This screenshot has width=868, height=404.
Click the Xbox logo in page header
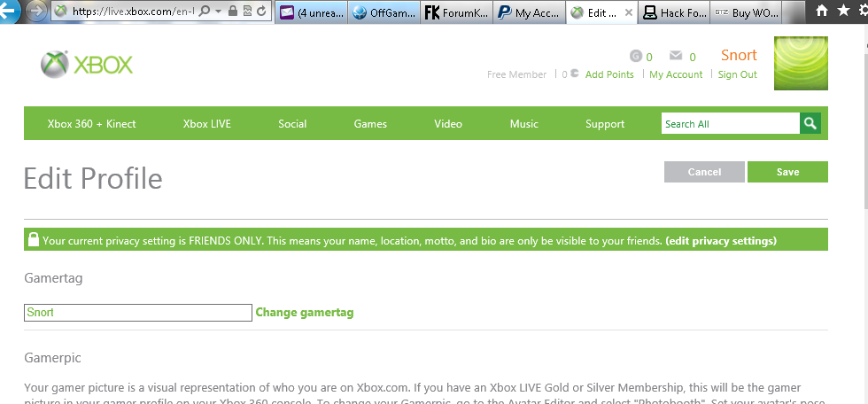click(87, 65)
